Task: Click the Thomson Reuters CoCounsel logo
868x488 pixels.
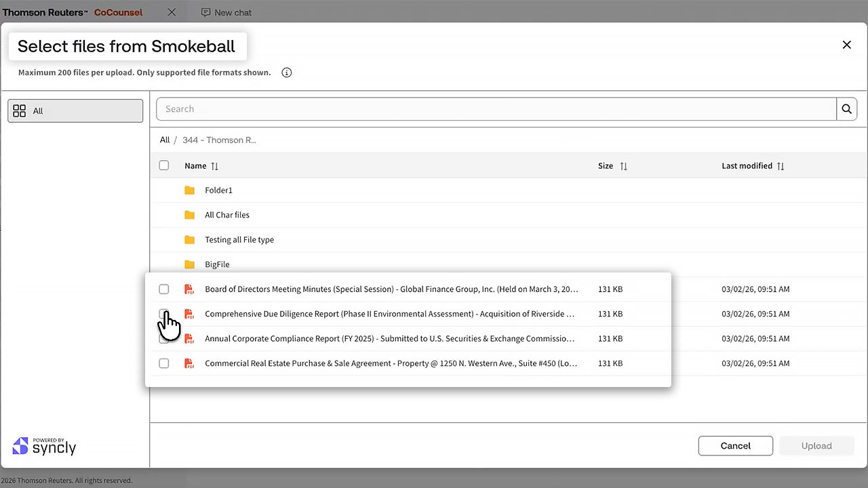Action: point(73,12)
